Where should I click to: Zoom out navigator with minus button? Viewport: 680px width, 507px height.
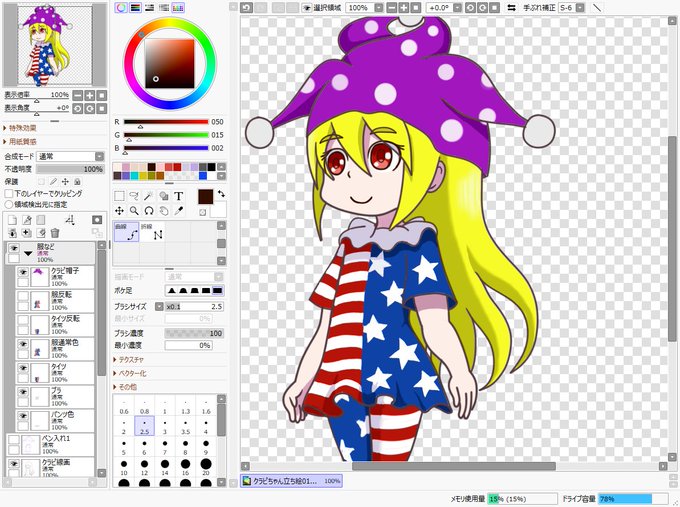pyautogui.click(x=77, y=95)
